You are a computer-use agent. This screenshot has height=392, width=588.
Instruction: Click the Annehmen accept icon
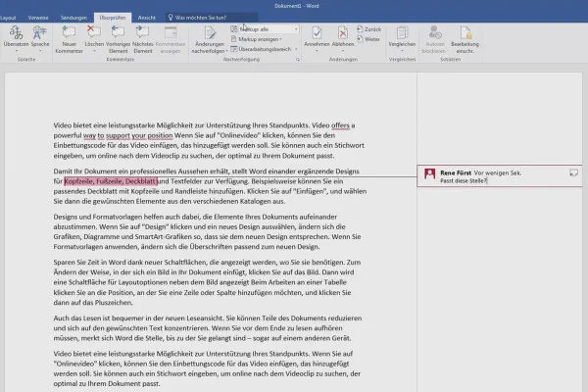coord(317,32)
